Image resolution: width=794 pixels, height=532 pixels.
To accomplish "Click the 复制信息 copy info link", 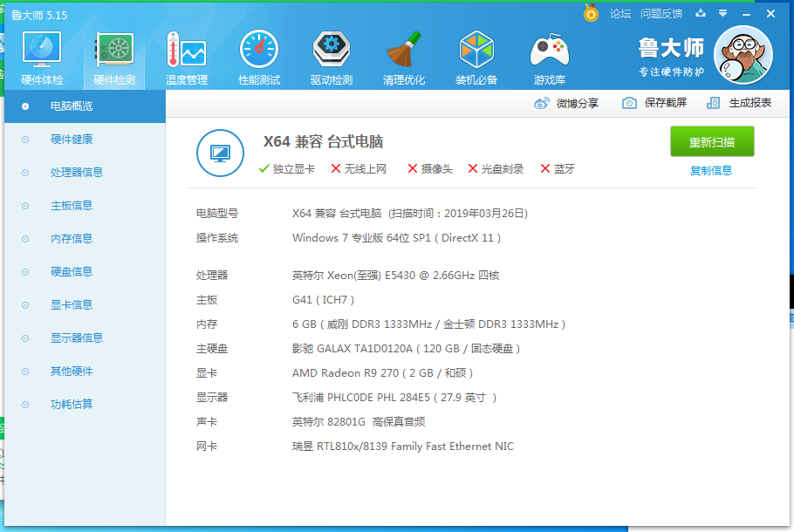I will coord(711,171).
